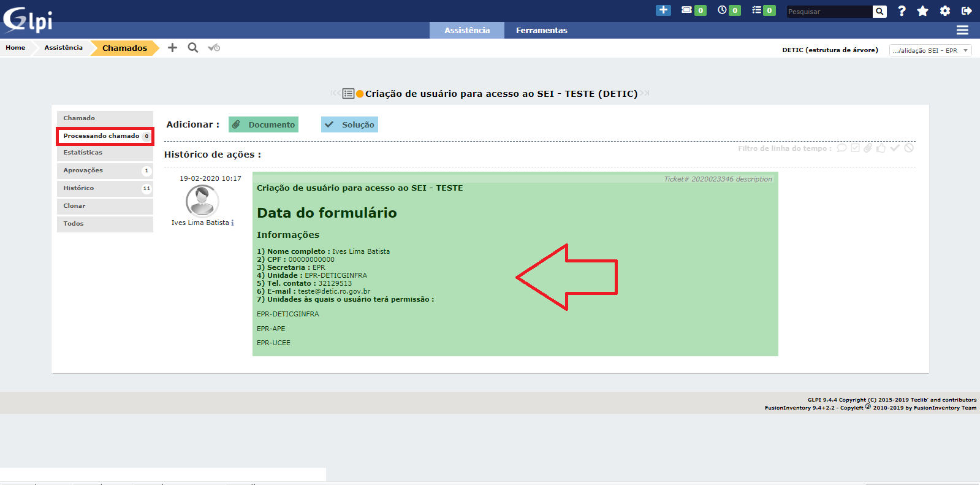Open Todos side tab

click(x=105, y=224)
